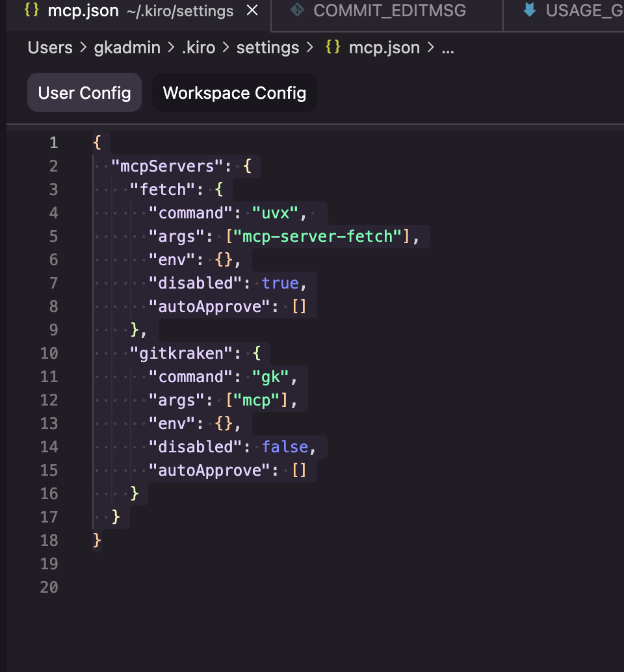This screenshot has height=672, width=624.
Task: Open the COMMIT_EDITMSG tab
Action: pos(386,10)
